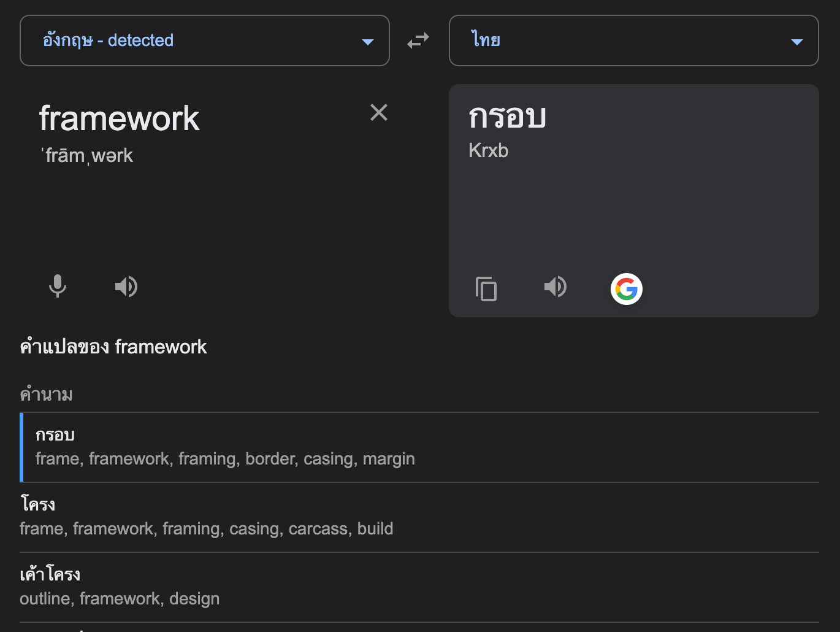Swap the source and target languages

(x=418, y=41)
